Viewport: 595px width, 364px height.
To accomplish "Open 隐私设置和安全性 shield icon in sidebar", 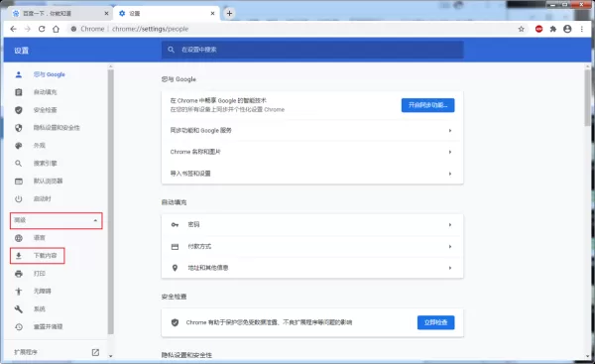I will point(19,128).
